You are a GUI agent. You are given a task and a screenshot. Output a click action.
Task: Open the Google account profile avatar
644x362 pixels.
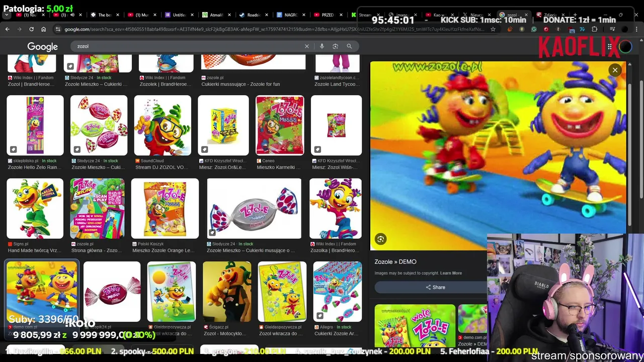coord(625,47)
